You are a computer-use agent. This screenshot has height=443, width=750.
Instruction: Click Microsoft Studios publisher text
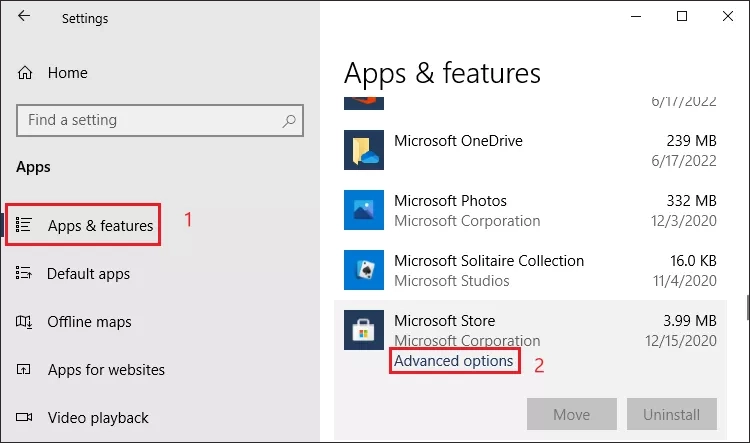tap(452, 281)
